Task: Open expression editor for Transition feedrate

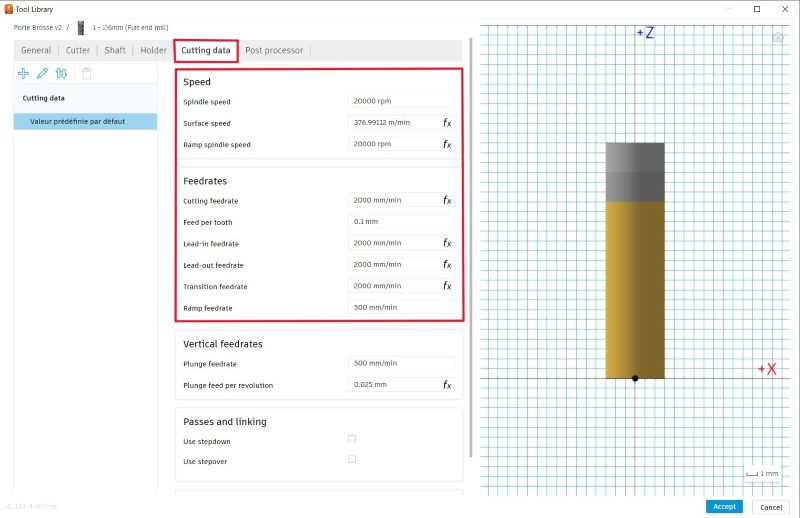Action: pyautogui.click(x=447, y=286)
